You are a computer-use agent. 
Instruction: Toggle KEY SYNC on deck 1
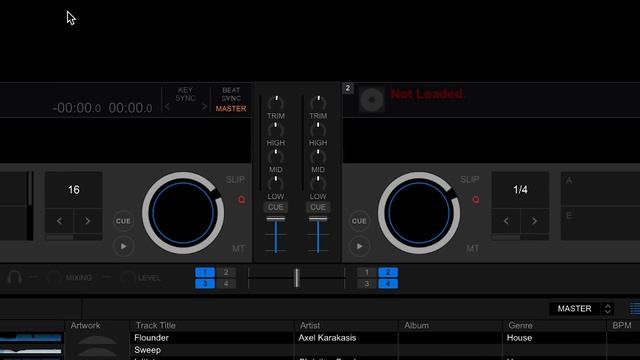(185, 94)
